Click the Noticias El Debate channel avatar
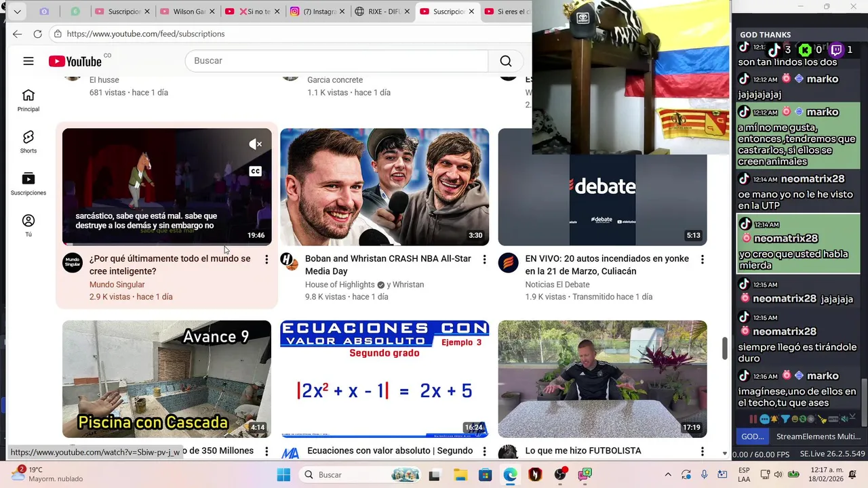 pos(508,263)
